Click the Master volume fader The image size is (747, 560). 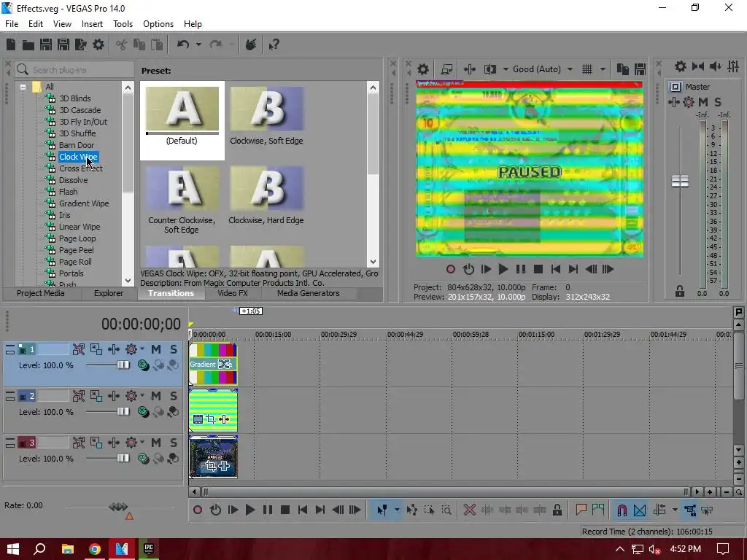tap(680, 182)
